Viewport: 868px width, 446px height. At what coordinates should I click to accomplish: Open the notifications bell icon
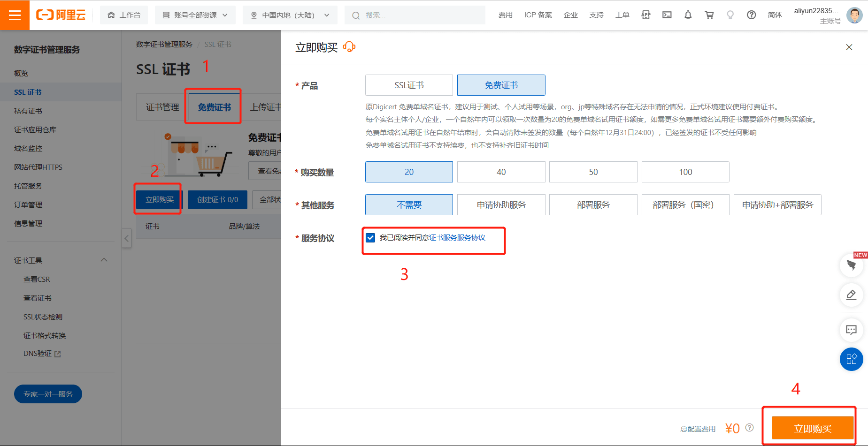(688, 15)
